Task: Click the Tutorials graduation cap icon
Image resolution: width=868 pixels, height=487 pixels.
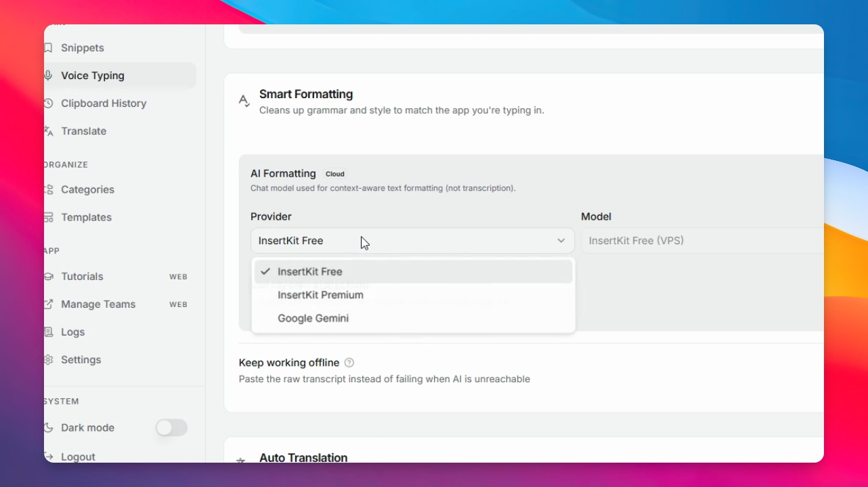Action: 48,277
